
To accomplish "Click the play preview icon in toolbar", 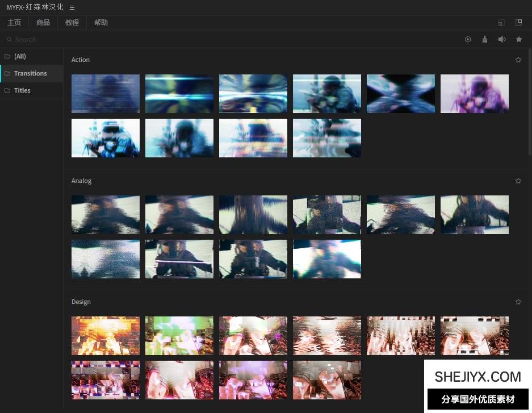I will [x=468, y=39].
